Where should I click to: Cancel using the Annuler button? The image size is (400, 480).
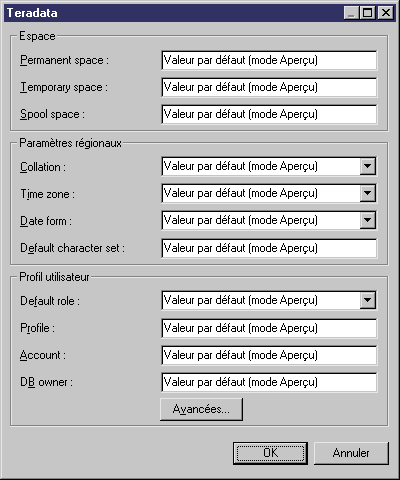click(x=351, y=453)
